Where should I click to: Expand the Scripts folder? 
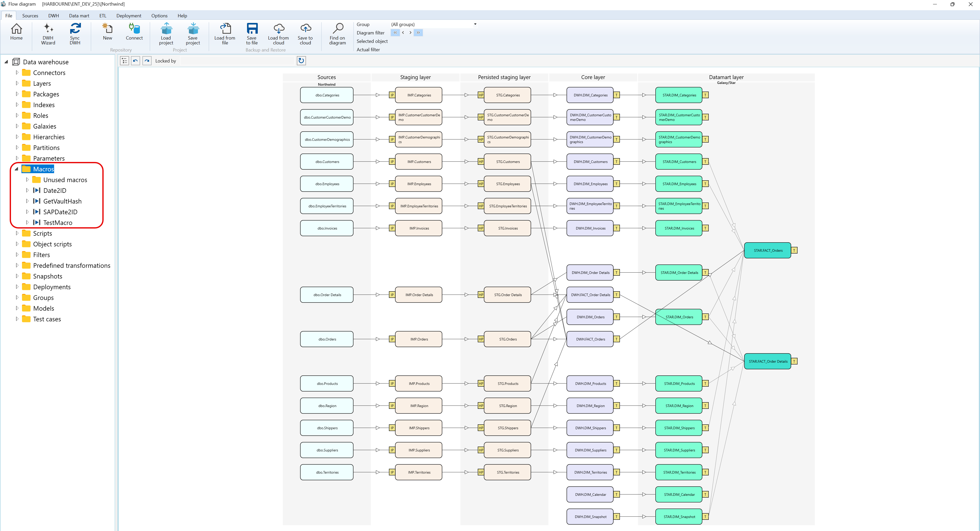(17, 233)
